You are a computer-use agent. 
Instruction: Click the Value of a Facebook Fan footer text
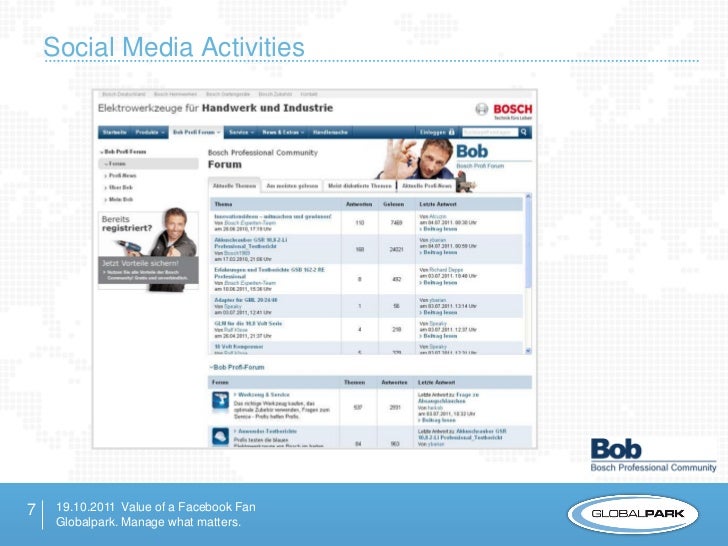pyautogui.click(x=188, y=507)
